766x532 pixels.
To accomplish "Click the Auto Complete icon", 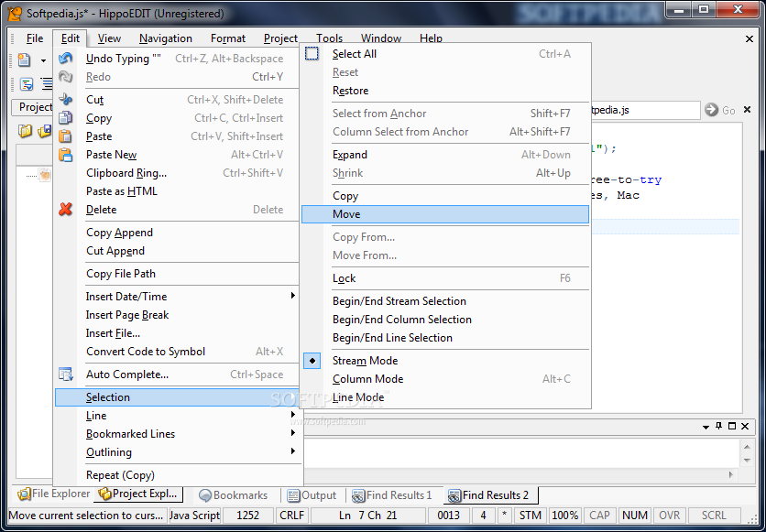I will click(65, 375).
